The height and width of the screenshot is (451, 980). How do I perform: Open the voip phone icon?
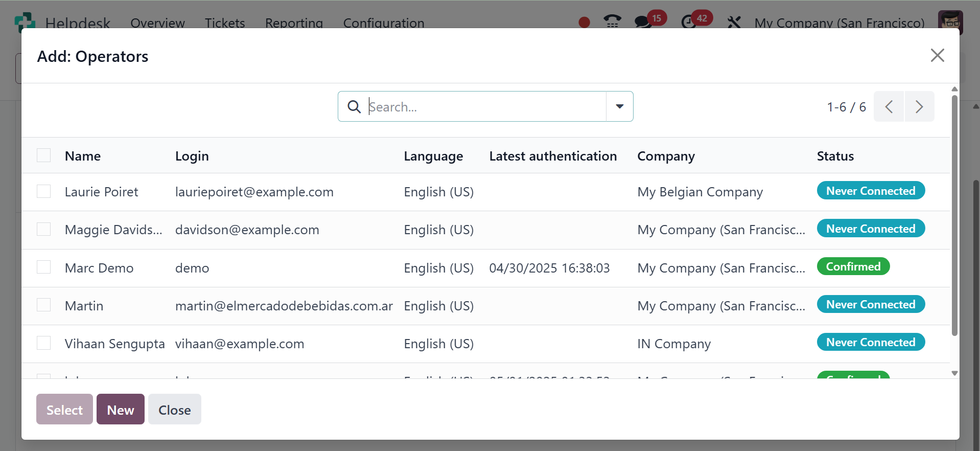(x=612, y=21)
